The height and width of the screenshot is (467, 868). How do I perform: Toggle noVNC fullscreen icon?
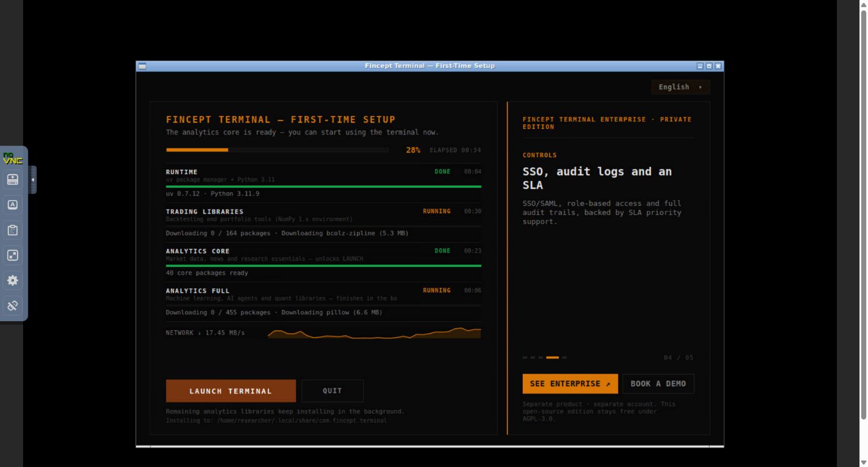(12, 255)
